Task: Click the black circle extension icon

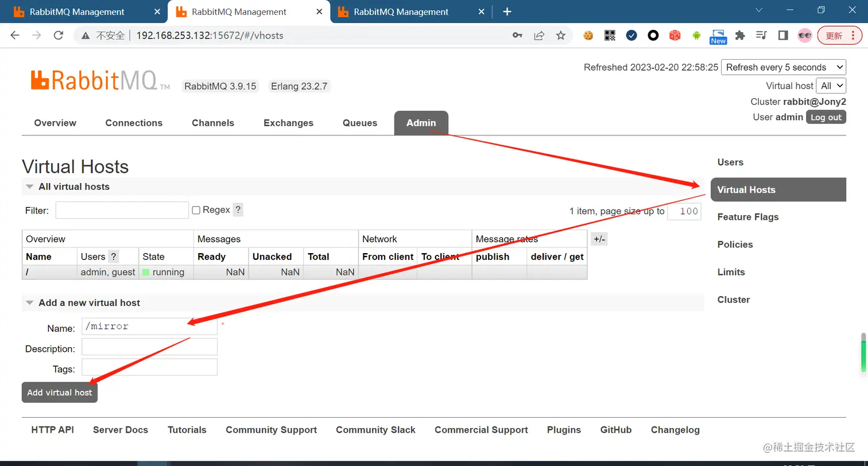Action: pyautogui.click(x=653, y=35)
